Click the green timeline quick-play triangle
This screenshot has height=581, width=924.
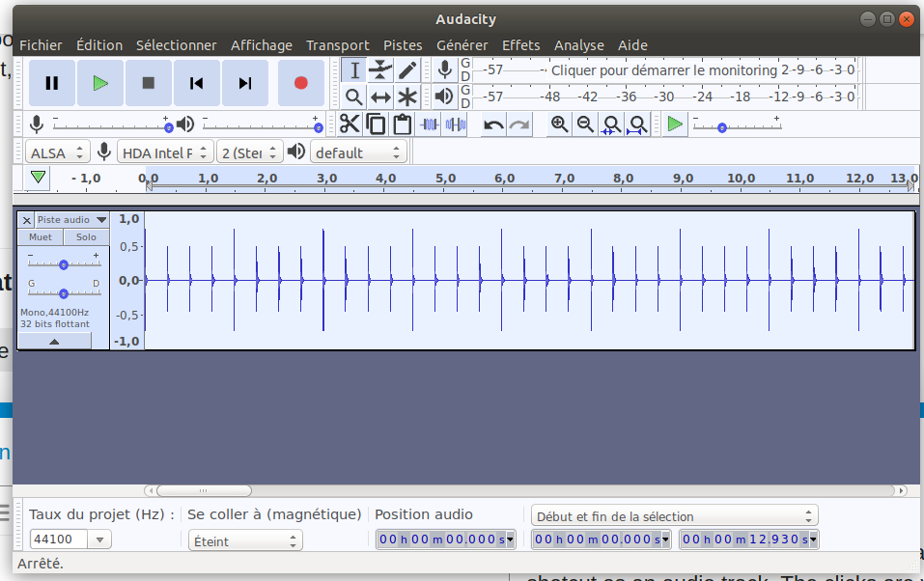39,177
